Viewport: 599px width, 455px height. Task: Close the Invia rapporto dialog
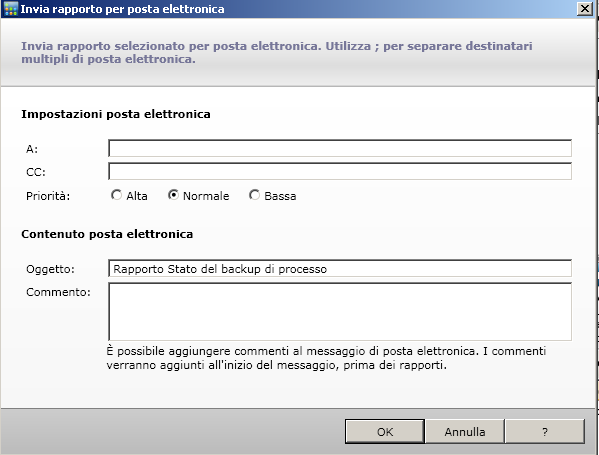click(x=584, y=8)
